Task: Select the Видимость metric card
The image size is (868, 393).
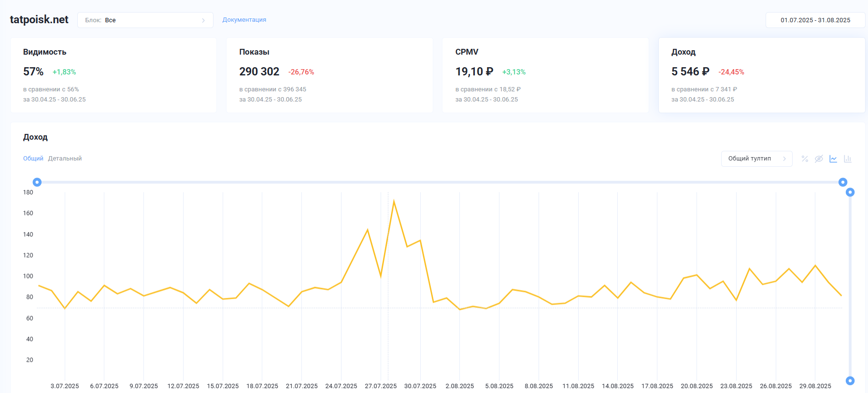Action: pos(114,75)
